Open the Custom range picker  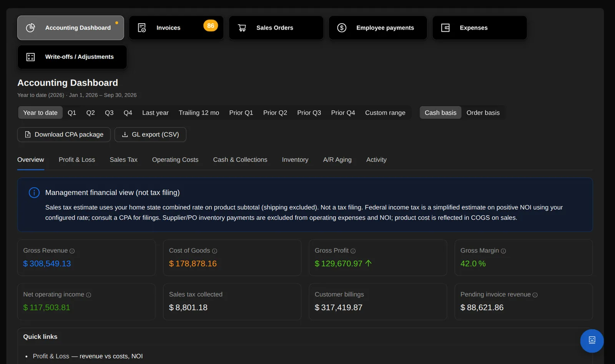[385, 113]
